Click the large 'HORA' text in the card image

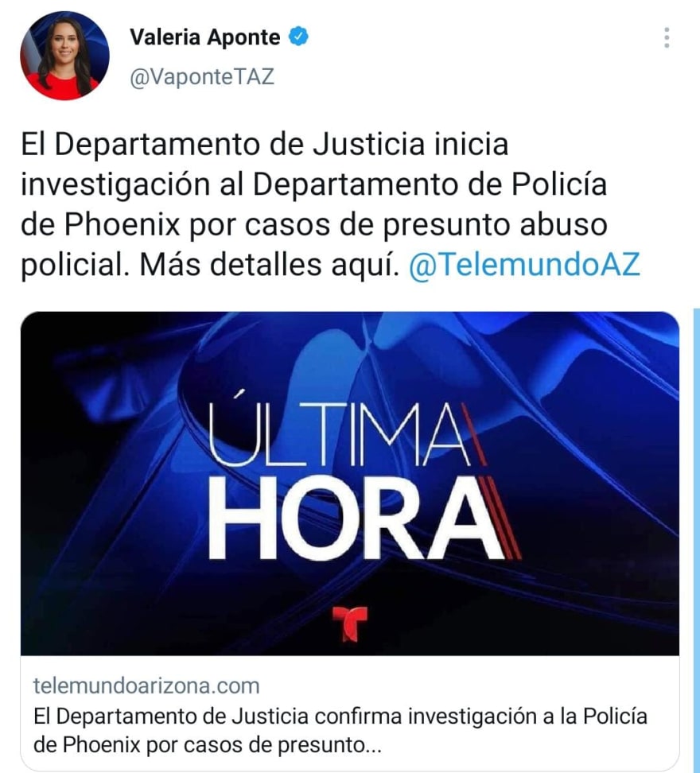tap(355, 518)
